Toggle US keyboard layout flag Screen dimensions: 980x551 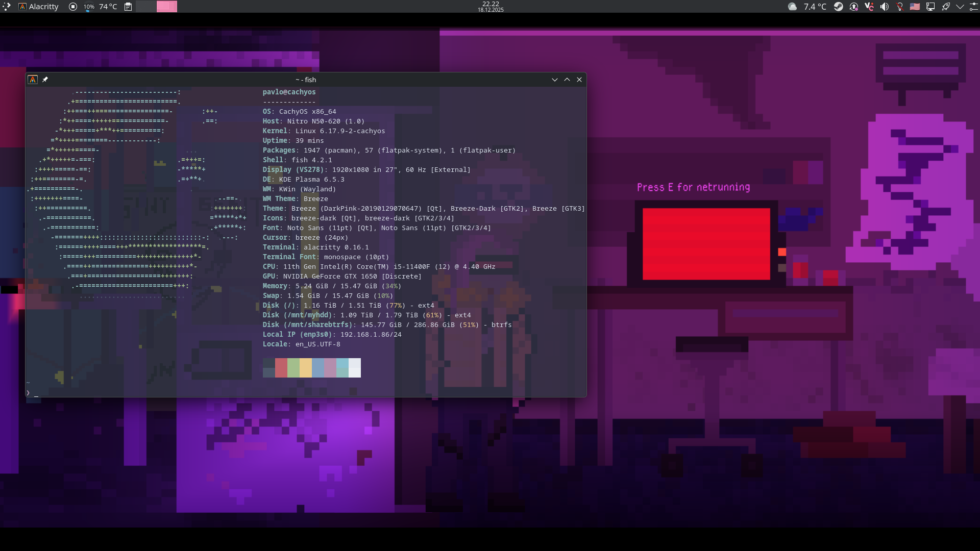click(915, 7)
